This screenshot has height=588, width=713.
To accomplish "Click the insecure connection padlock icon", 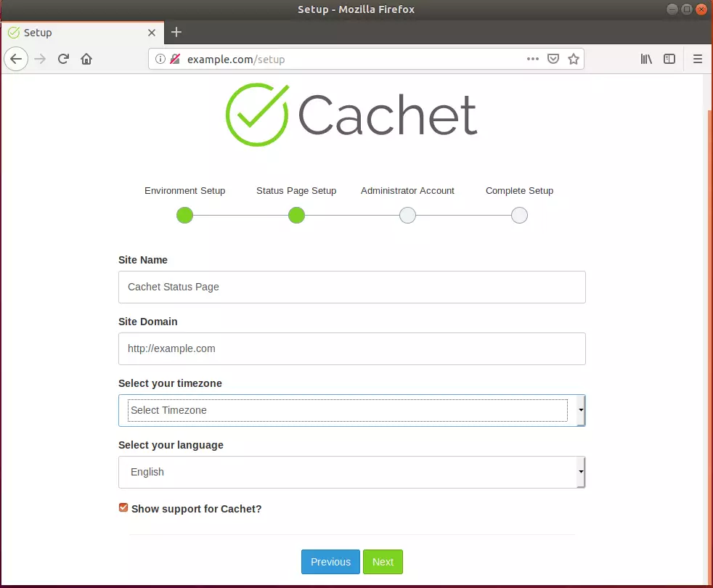I will (x=175, y=59).
